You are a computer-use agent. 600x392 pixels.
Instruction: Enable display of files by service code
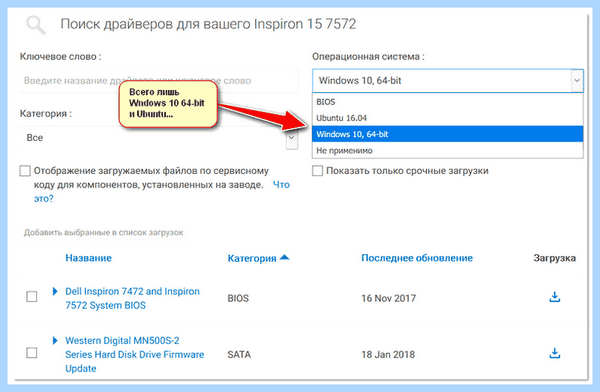25,171
